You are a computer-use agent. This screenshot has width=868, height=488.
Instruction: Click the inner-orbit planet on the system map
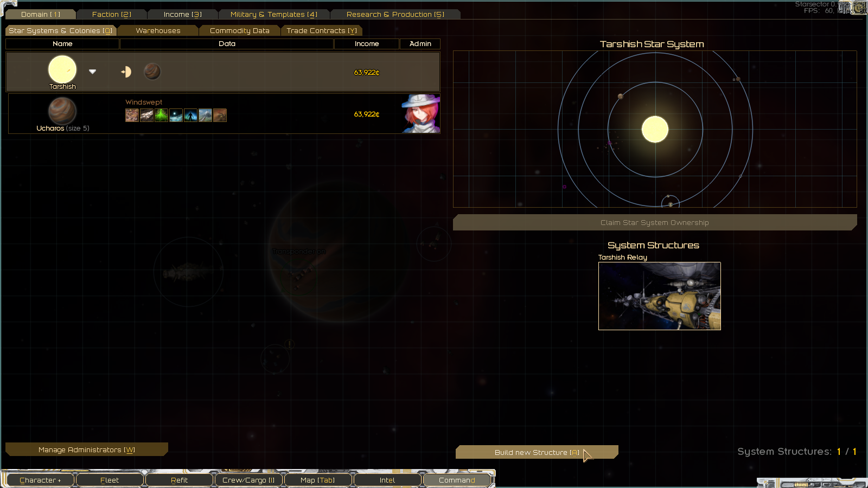click(x=620, y=97)
